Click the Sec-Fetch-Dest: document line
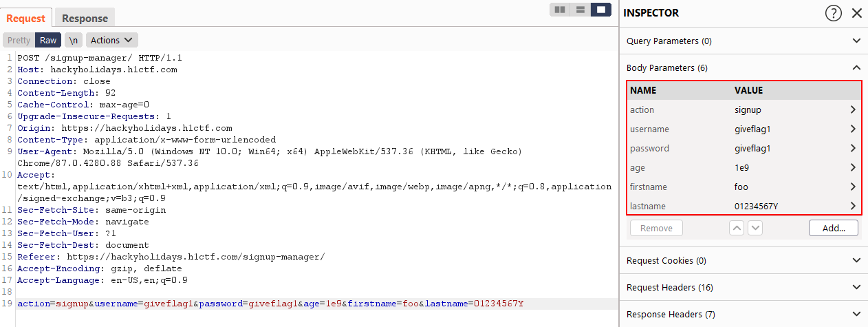868x327 pixels. (83, 245)
